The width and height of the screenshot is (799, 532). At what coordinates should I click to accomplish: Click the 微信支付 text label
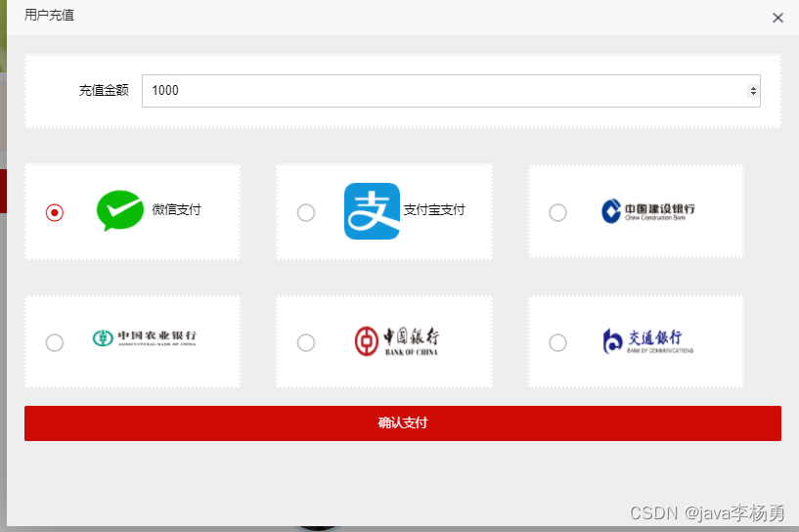click(176, 209)
